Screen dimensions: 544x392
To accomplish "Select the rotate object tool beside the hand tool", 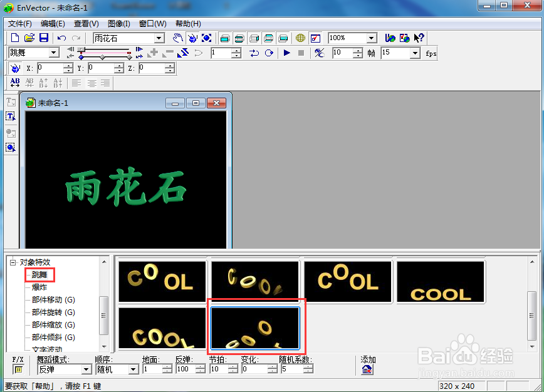I will [x=192, y=38].
